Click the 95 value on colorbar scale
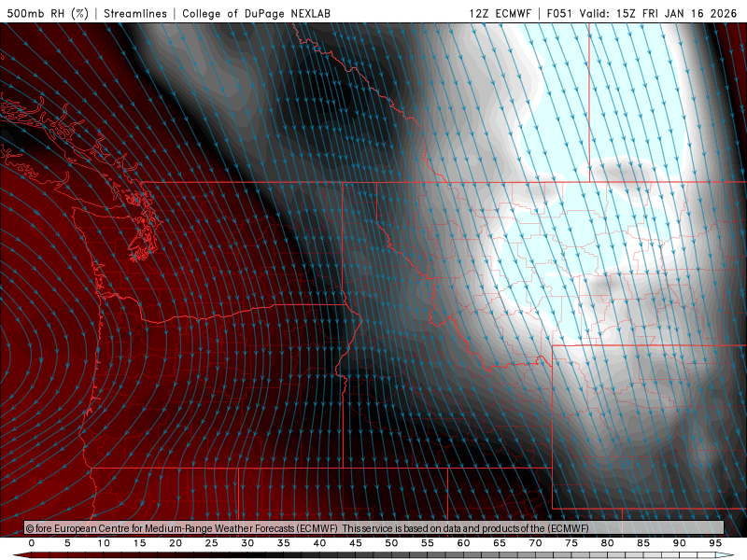Image resolution: width=747 pixels, height=560 pixels. 714,543
